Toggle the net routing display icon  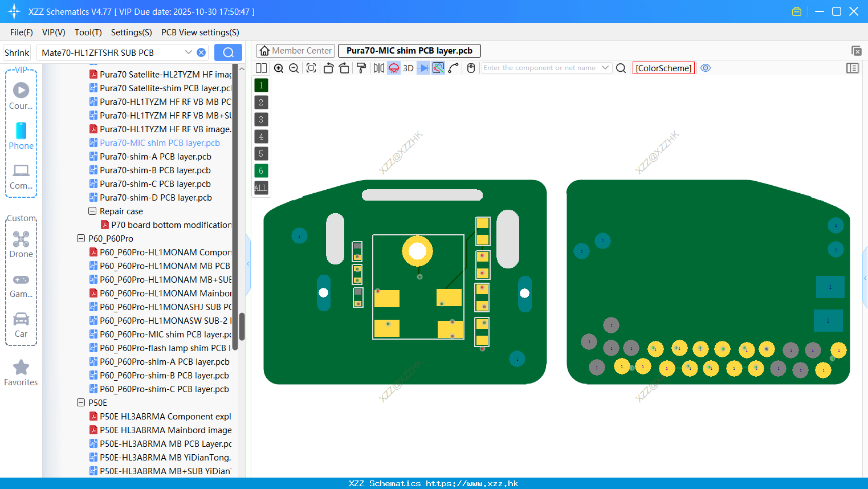[x=438, y=68]
